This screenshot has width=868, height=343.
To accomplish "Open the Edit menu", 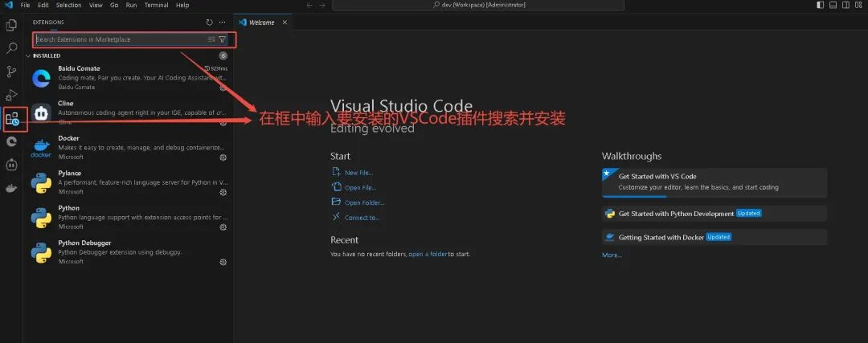I will pos(43,5).
